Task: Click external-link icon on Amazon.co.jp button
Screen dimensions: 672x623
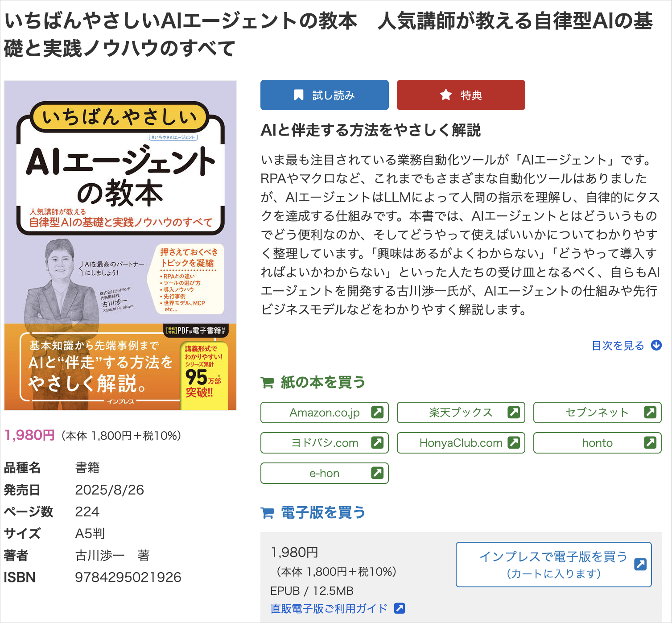Action: coord(377,412)
